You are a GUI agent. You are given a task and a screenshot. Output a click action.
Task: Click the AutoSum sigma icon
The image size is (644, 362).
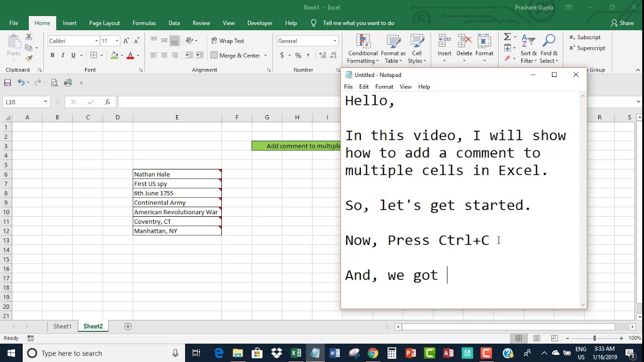pos(507,37)
